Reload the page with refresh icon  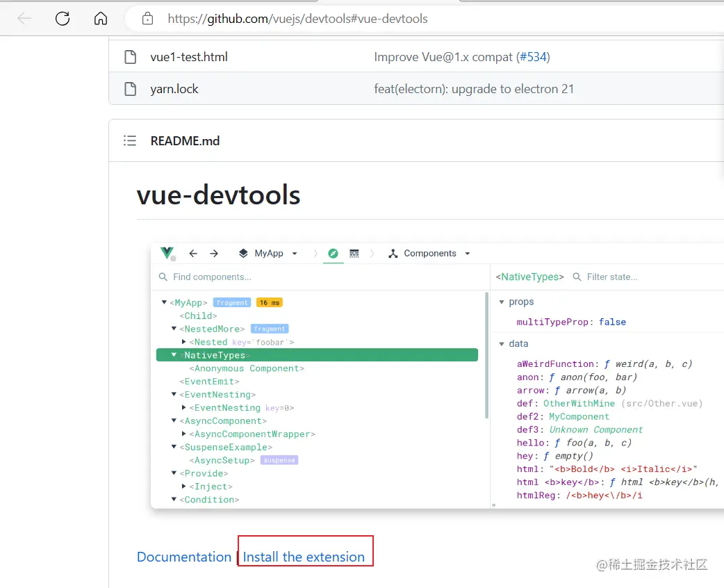[63, 19]
